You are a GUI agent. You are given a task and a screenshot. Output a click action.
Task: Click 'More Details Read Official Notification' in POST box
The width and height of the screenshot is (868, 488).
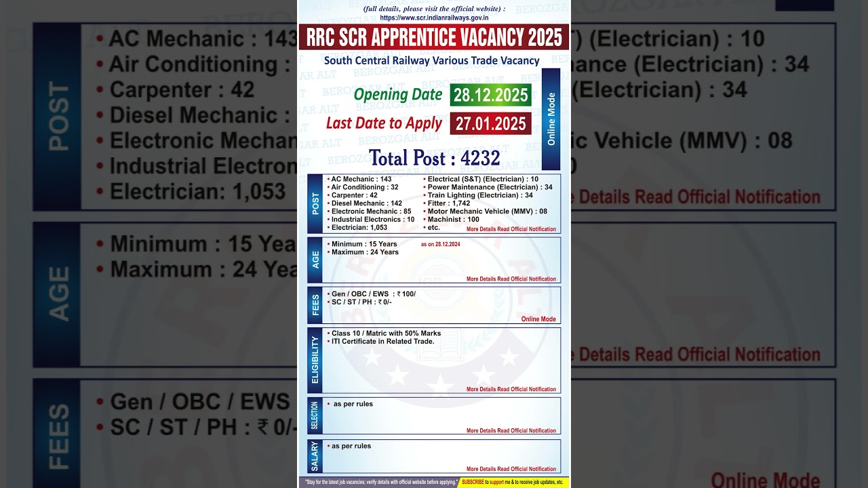(x=511, y=229)
